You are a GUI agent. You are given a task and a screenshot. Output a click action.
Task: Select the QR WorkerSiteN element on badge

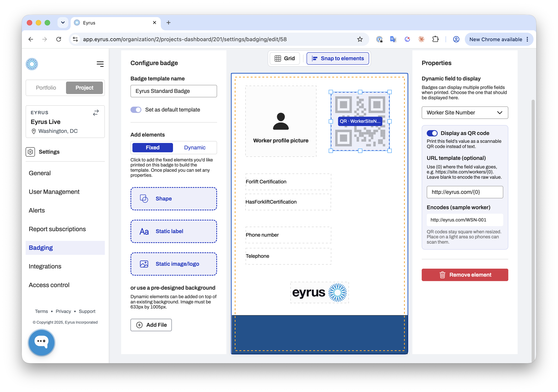click(x=360, y=121)
